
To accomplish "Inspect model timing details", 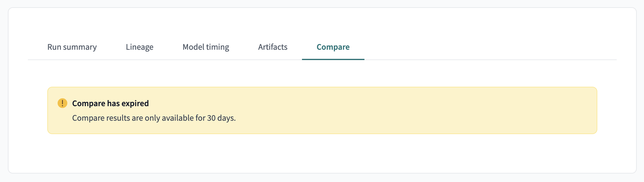I will tap(206, 47).
